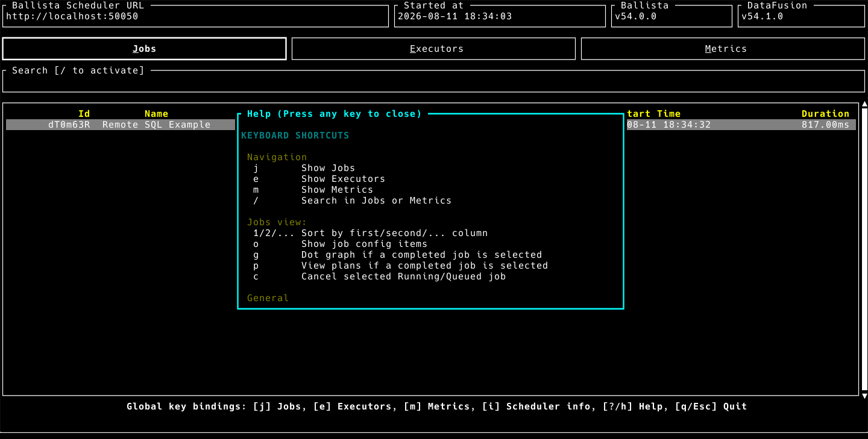Viewport: 868px width, 439px height.
Task: Click the Show Executors shortcut line
Action: [319, 179]
